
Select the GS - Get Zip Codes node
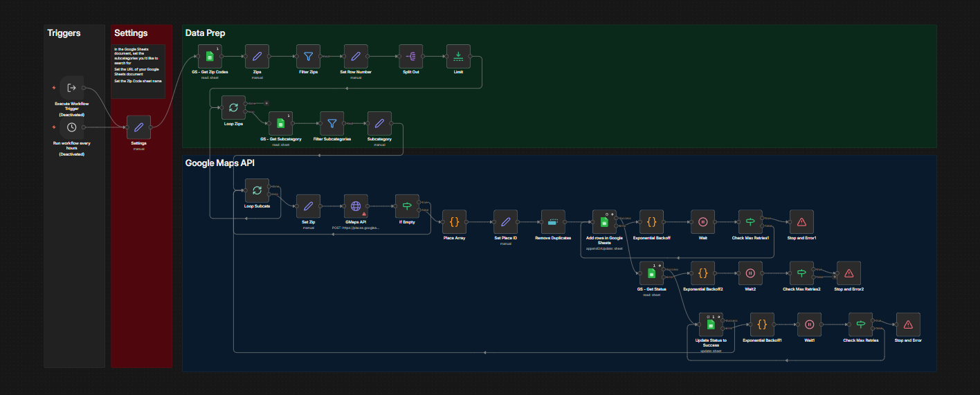click(x=210, y=56)
